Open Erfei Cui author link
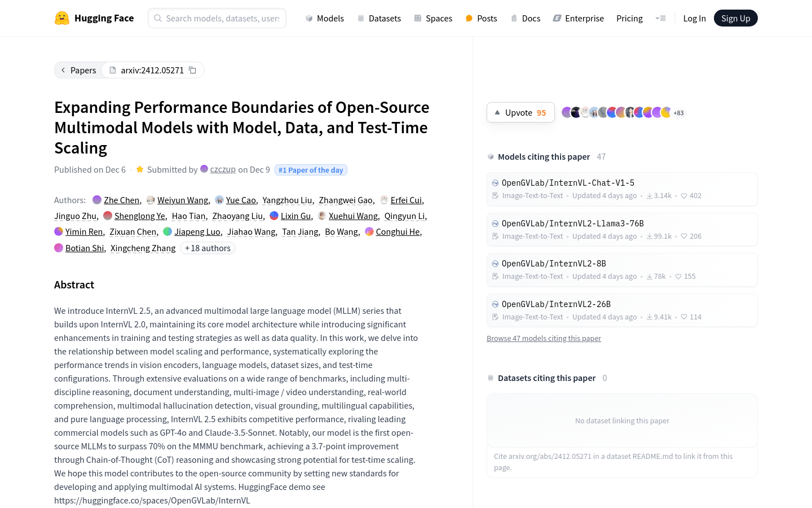Screen dimensions: 812x508 [x=406, y=200]
